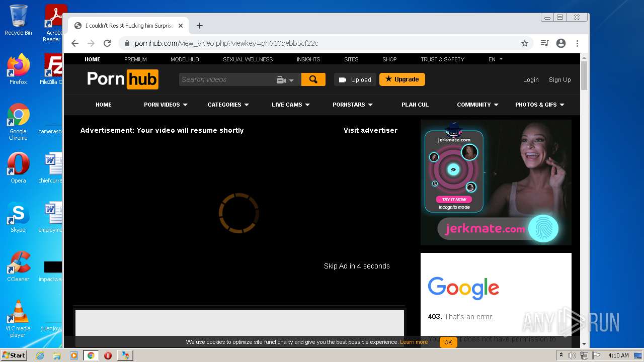
Task: Click the orange search magnifier button
Action: coord(313,79)
